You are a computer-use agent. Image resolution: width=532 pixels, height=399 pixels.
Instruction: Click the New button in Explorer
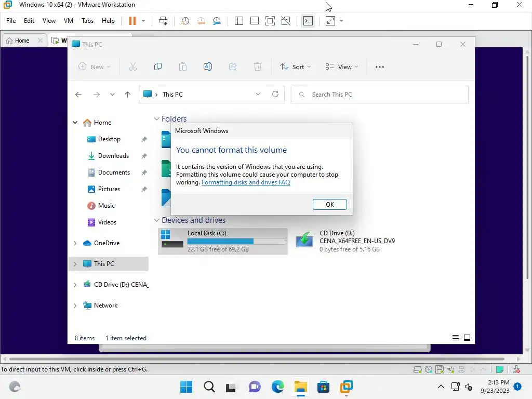click(95, 67)
